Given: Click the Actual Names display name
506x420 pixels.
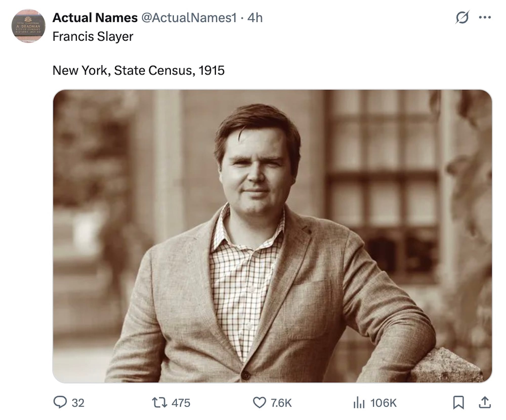Looking at the screenshot, I should coord(95,18).
